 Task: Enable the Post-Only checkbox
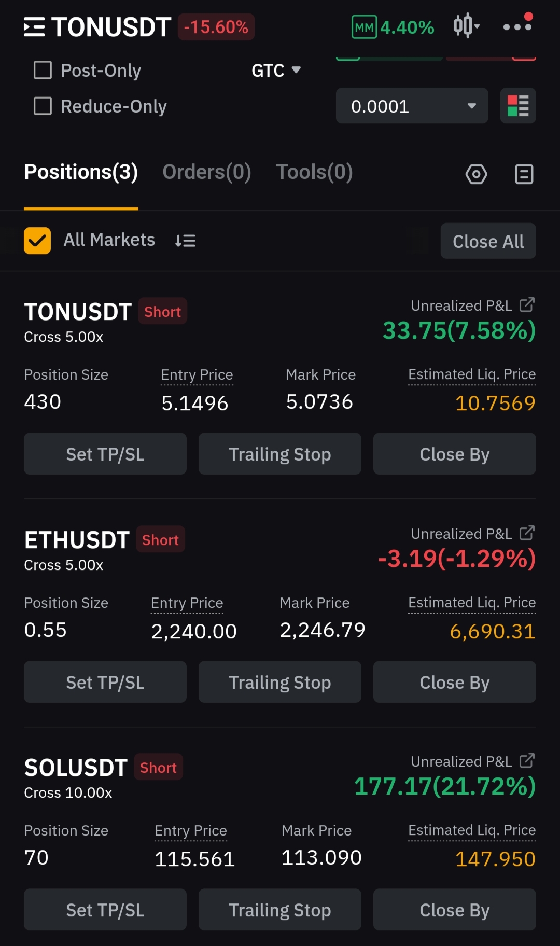point(43,70)
